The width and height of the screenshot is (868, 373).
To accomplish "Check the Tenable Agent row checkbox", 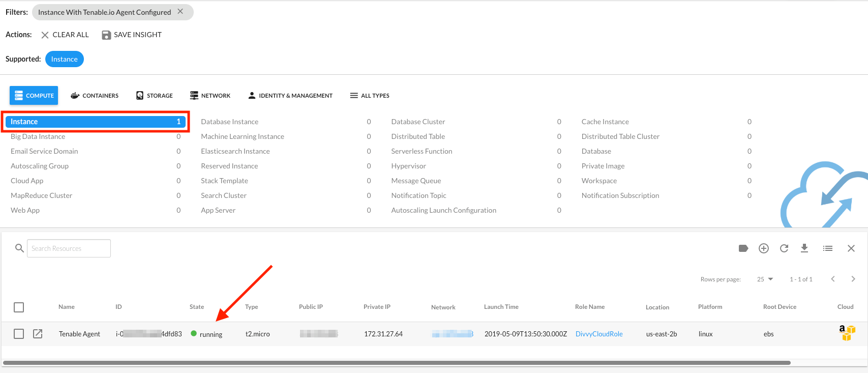I will pyautogui.click(x=19, y=334).
